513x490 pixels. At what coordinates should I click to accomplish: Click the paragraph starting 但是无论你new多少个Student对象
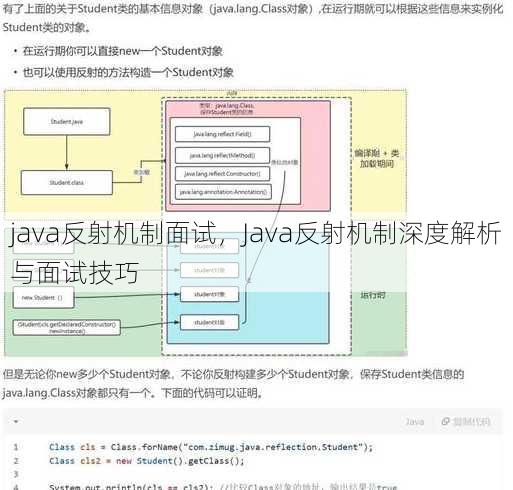(x=233, y=384)
